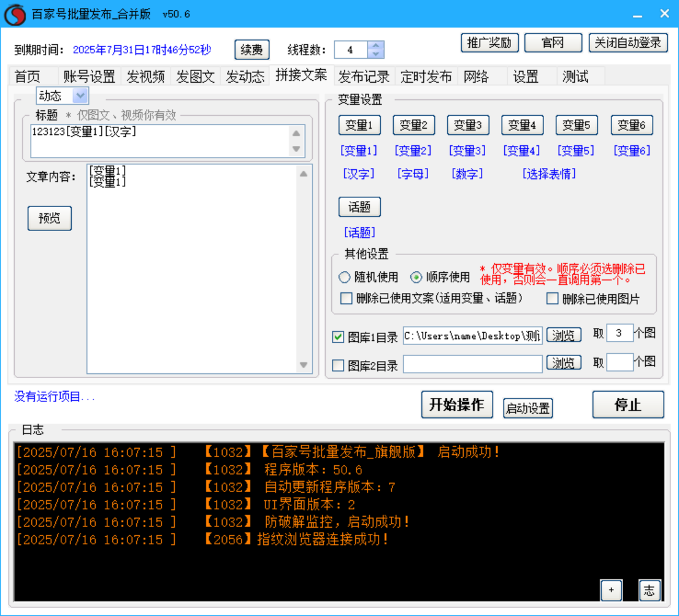Open the 动态 type dropdown

(80, 96)
